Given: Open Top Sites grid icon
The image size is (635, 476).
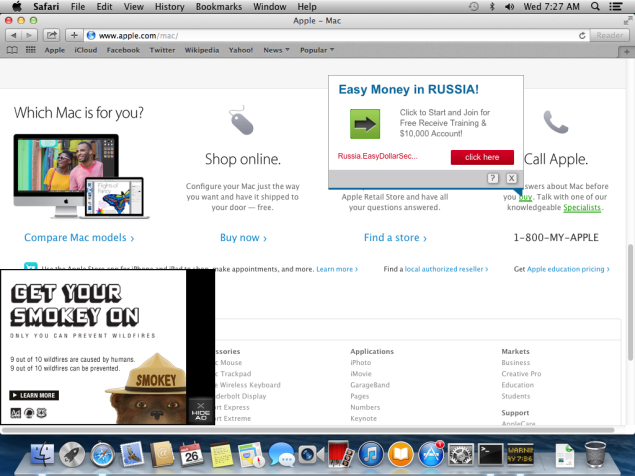Looking at the screenshot, I should click(30, 50).
